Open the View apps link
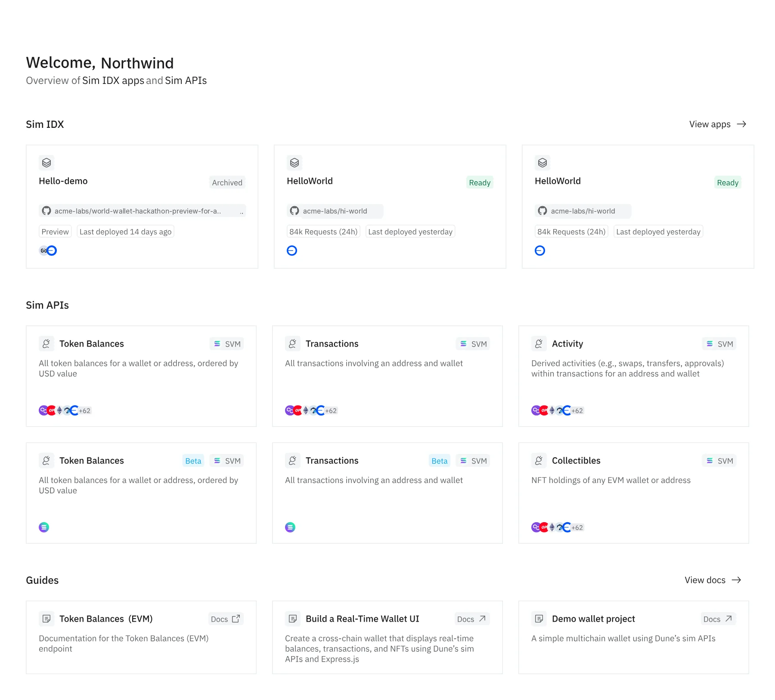Image resolution: width=775 pixels, height=700 pixels. click(x=718, y=124)
